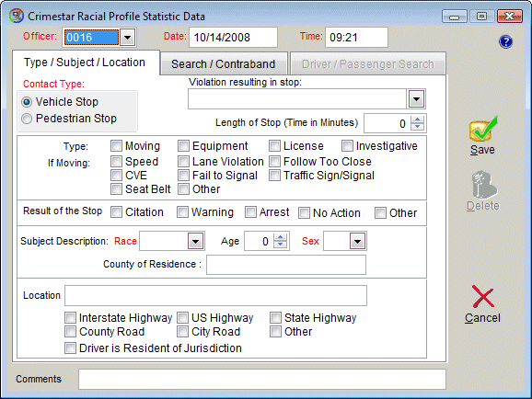532x399 pixels.
Task: Select the Vehicle Stop radio button
Action: (27, 102)
